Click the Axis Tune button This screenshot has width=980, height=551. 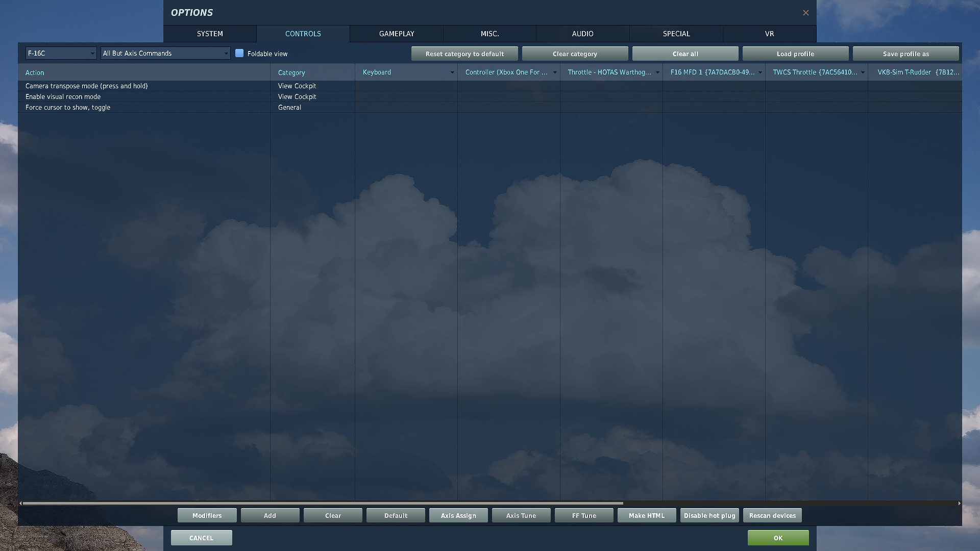click(521, 515)
